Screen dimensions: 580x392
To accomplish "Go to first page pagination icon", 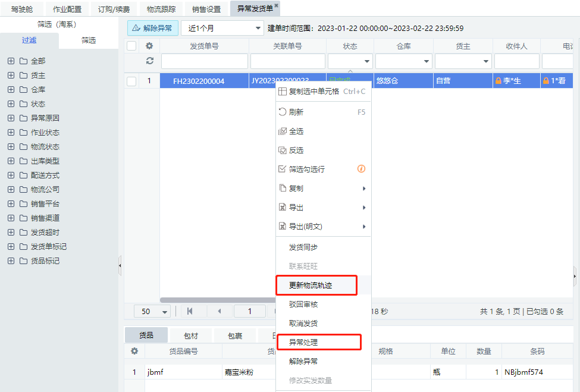I will point(190,311).
